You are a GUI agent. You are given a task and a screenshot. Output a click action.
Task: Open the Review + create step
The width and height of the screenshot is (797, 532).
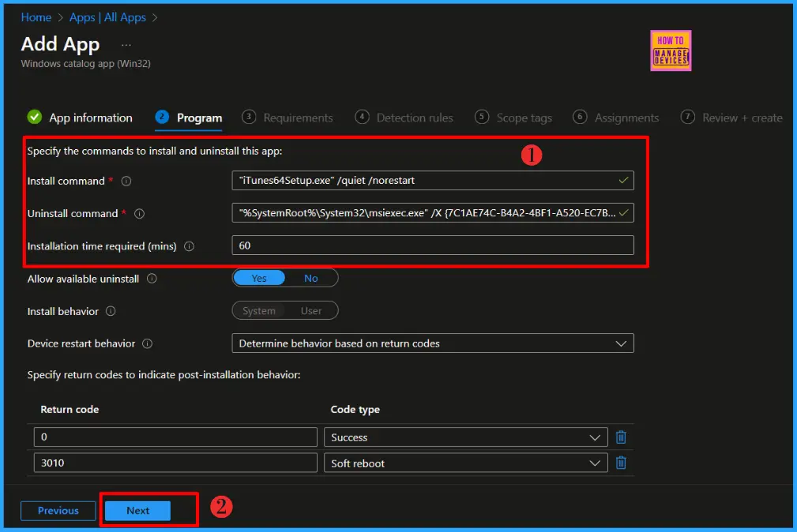click(x=731, y=118)
